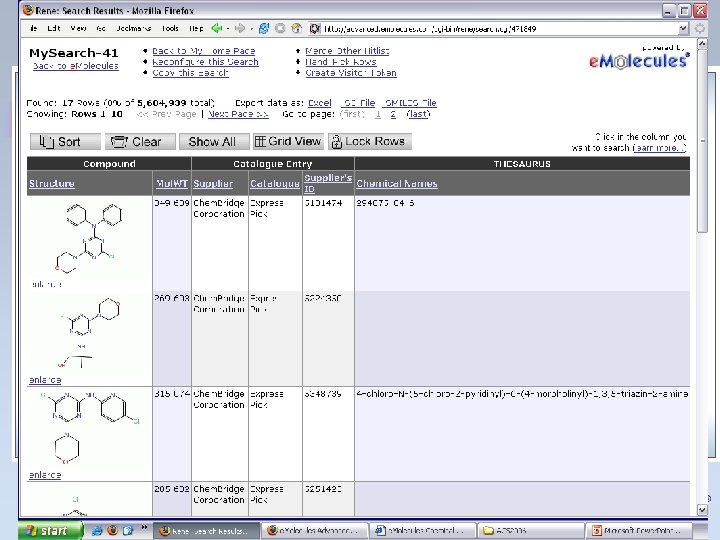Screen dimensions: 720x540
Task: Click the eMolecules logo
Action: coord(639,61)
